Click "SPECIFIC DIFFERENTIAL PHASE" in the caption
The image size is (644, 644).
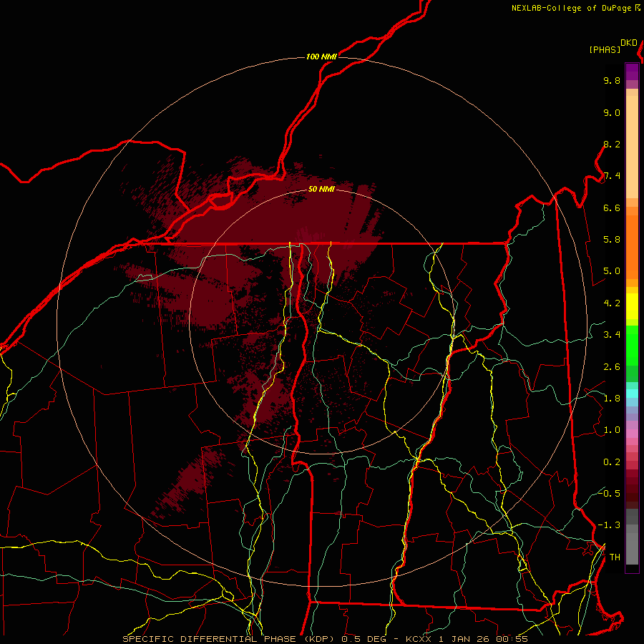tap(209, 639)
